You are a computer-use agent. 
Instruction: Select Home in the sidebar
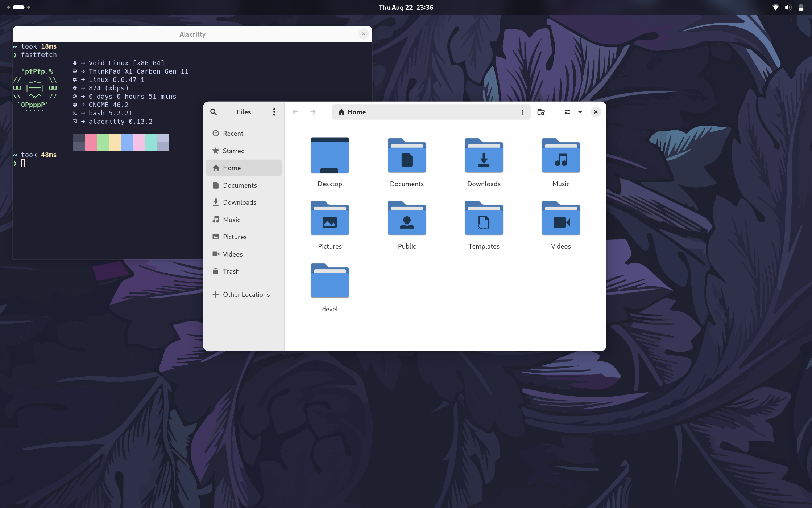click(244, 168)
